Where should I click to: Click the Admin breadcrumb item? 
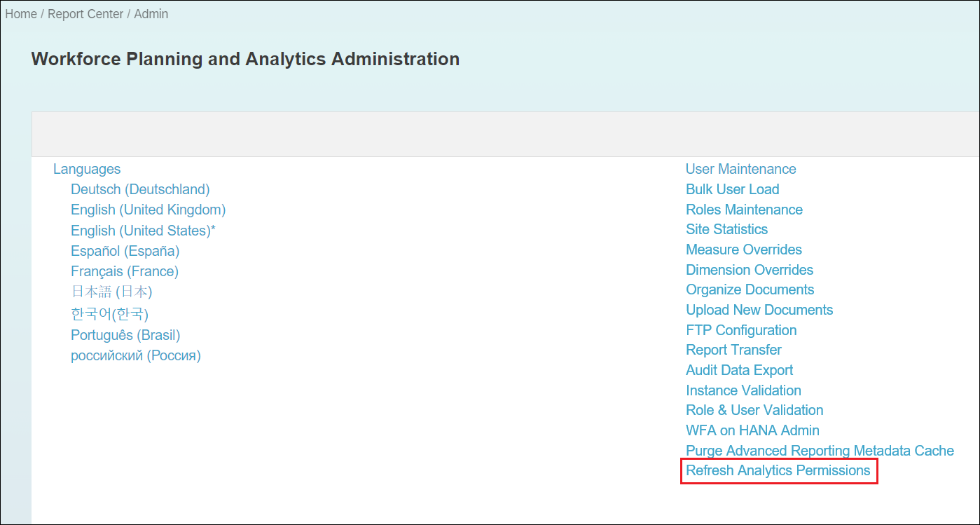(151, 14)
